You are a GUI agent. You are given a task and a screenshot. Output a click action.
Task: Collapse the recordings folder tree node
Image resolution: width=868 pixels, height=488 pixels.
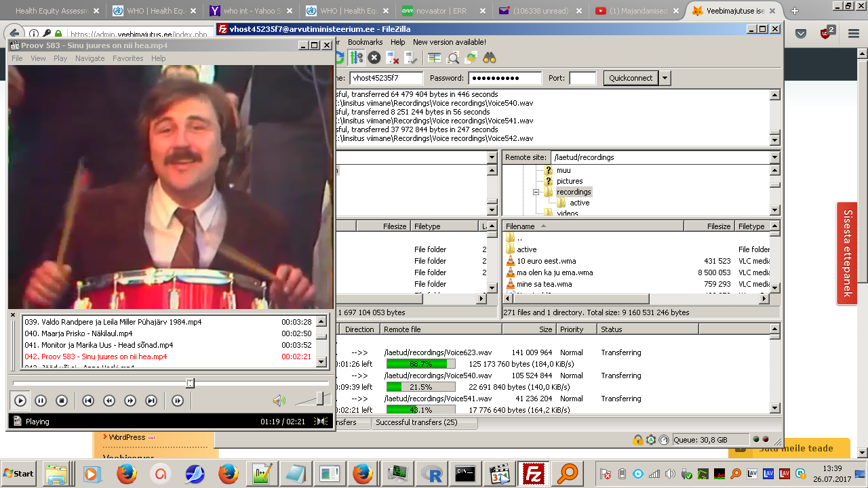[x=536, y=192]
